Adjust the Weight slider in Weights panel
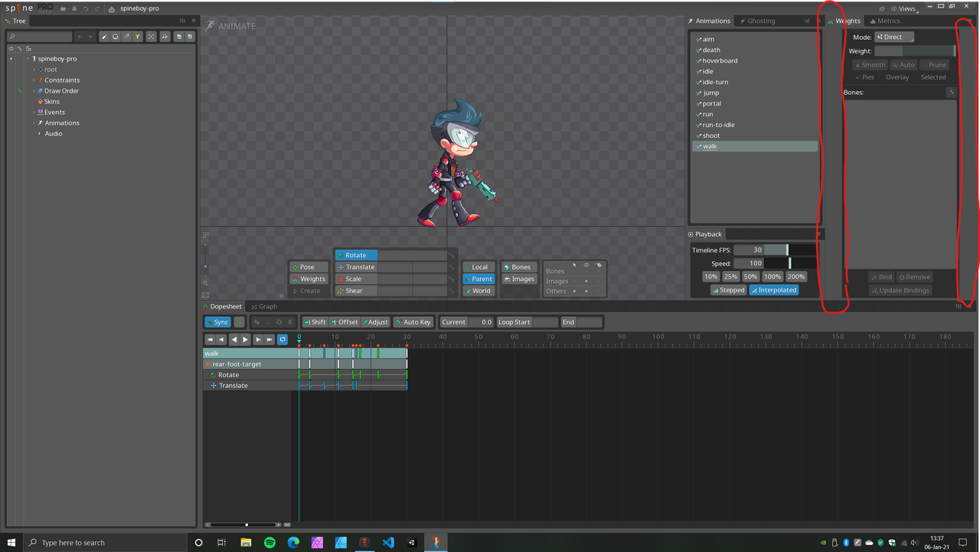Image resolution: width=980 pixels, height=552 pixels. (x=915, y=51)
